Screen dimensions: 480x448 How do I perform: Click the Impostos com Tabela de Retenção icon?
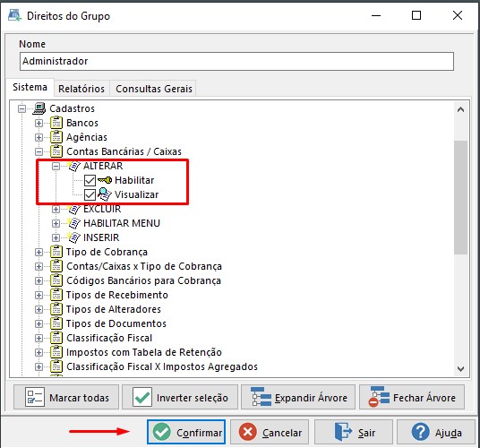(56, 352)
